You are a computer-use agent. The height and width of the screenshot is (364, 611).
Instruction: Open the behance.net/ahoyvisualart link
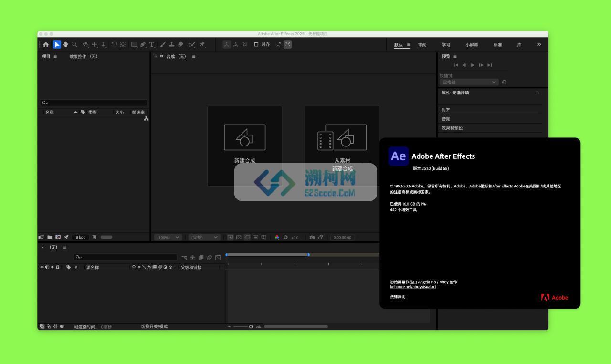pos(413,287)
